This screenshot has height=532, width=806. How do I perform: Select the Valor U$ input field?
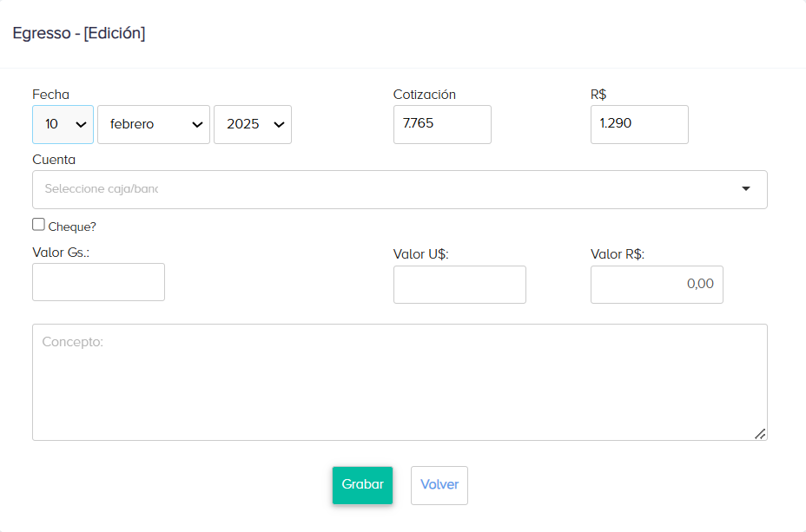459,285
